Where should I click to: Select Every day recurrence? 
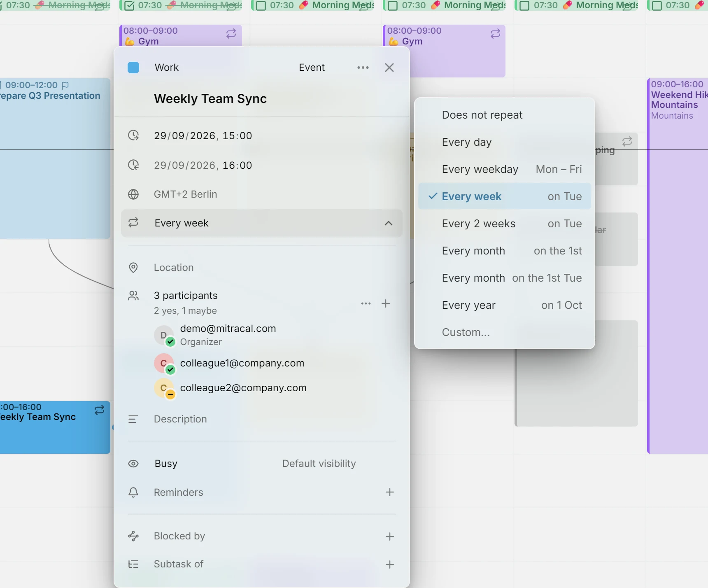(x=505, y=142)
